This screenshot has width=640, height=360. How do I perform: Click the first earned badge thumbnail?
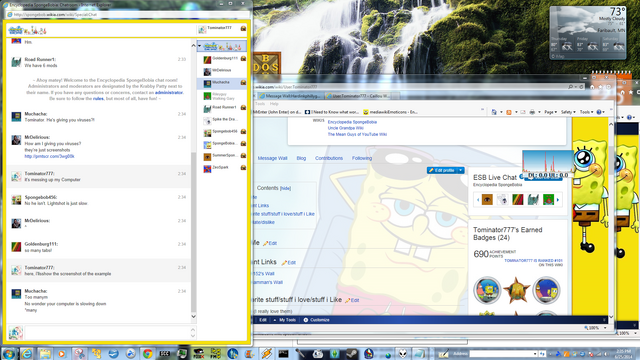click(x=487, y=291)
